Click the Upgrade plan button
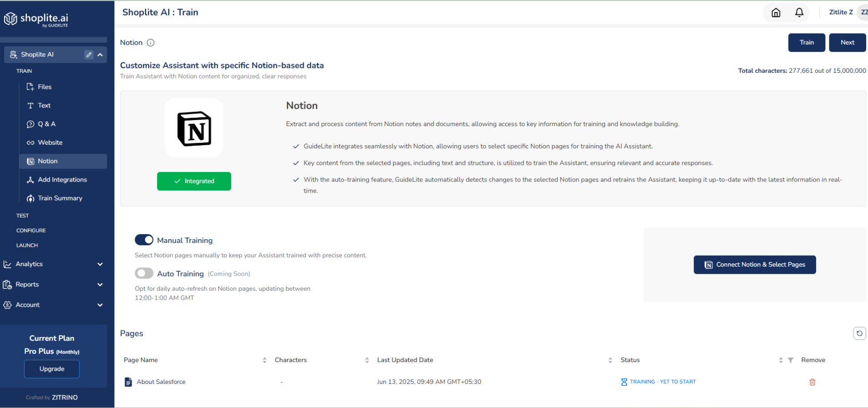 52,369
